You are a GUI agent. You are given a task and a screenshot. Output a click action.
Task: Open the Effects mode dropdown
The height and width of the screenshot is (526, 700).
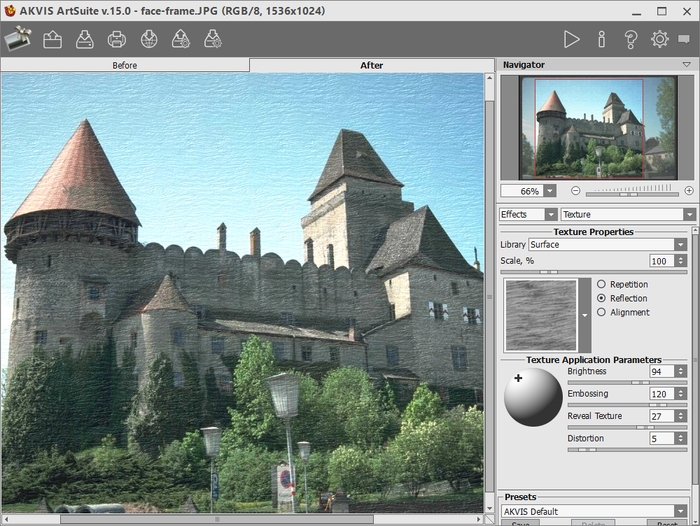(x=551, y=214)
